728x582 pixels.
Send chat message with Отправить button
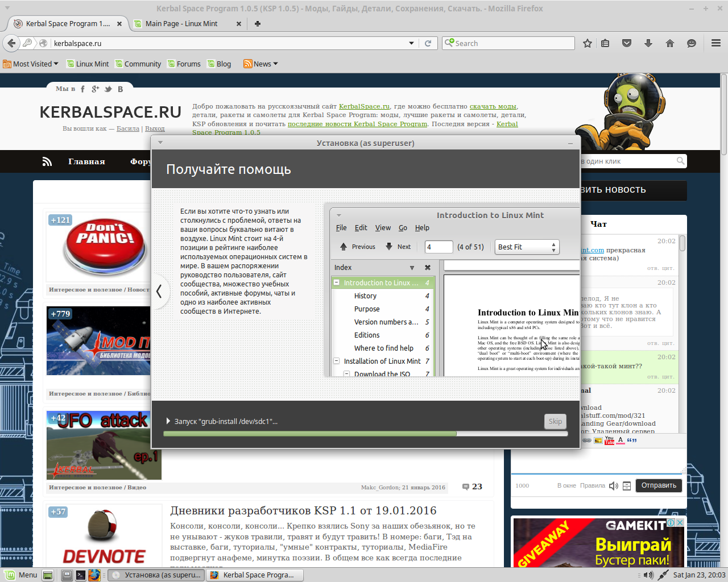[x=659, y=485]
